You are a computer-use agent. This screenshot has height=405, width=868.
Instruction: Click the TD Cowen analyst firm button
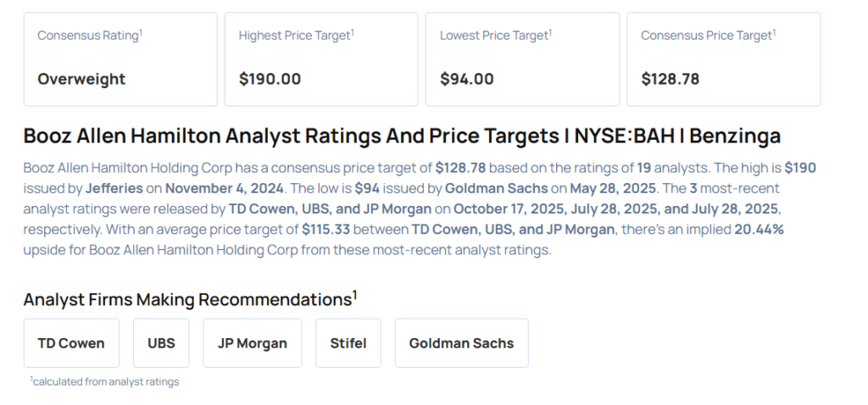point(71,343)
